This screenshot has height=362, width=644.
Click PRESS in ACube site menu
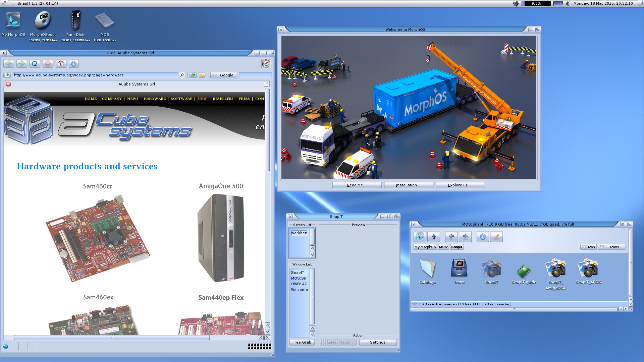pos(244,99)
